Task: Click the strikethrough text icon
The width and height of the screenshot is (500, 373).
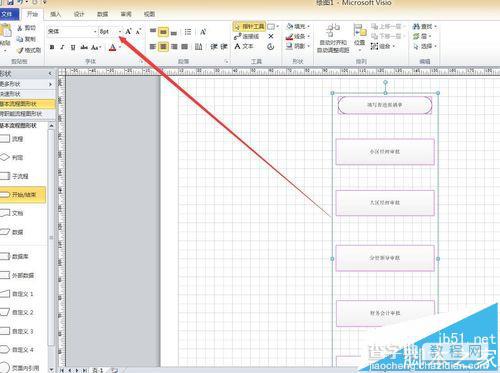Action: pos(84,47)
